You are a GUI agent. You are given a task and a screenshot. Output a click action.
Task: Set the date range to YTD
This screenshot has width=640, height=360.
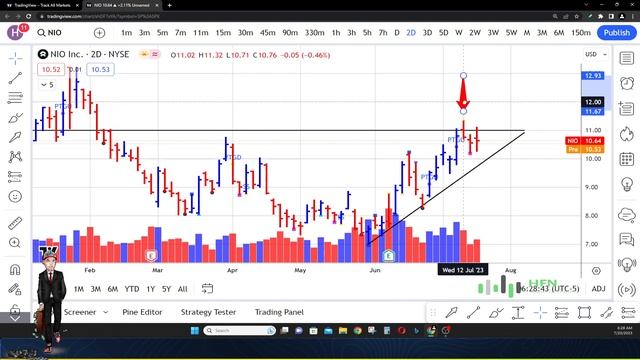coord(132,289)
